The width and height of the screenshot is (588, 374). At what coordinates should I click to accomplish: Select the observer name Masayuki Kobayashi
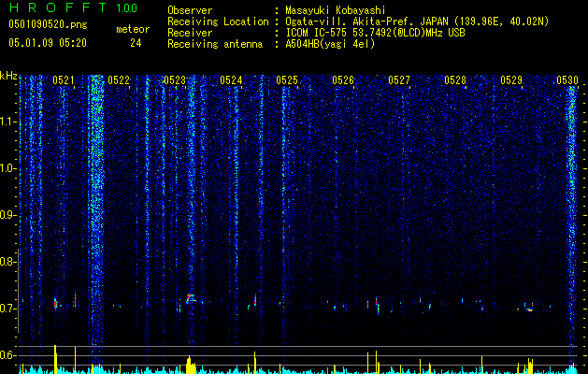336,10
